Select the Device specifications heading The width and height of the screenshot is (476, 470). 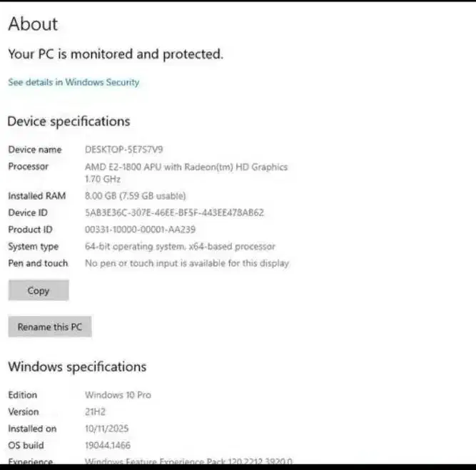click(69, 121)
